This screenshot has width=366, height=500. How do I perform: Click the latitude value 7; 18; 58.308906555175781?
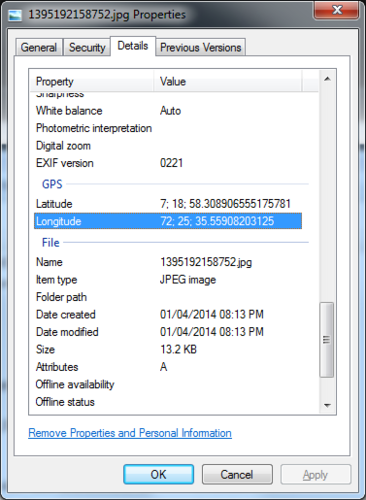click(225, 204)
